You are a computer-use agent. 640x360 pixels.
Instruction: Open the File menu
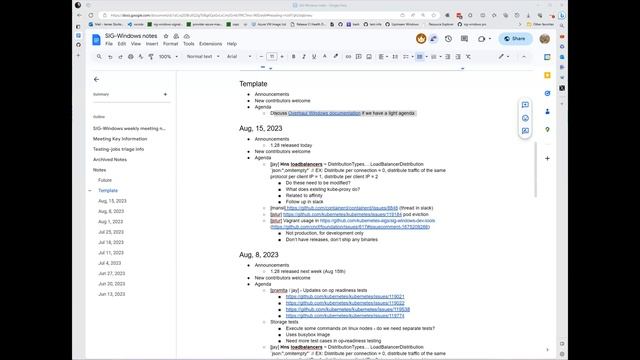tap(109, 44)
